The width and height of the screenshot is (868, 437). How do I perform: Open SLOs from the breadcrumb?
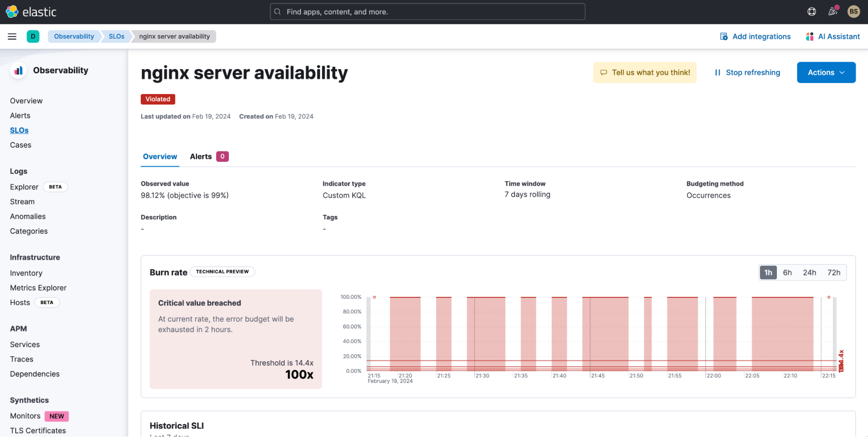pyautogui.click(x=116, y=36)
